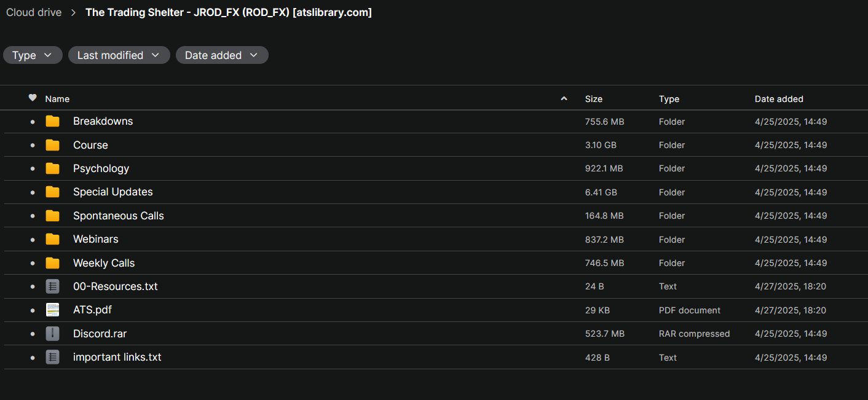Open the Last modified filter dropdown
Screen dimensions: 868x400
[x=119, y=55]
